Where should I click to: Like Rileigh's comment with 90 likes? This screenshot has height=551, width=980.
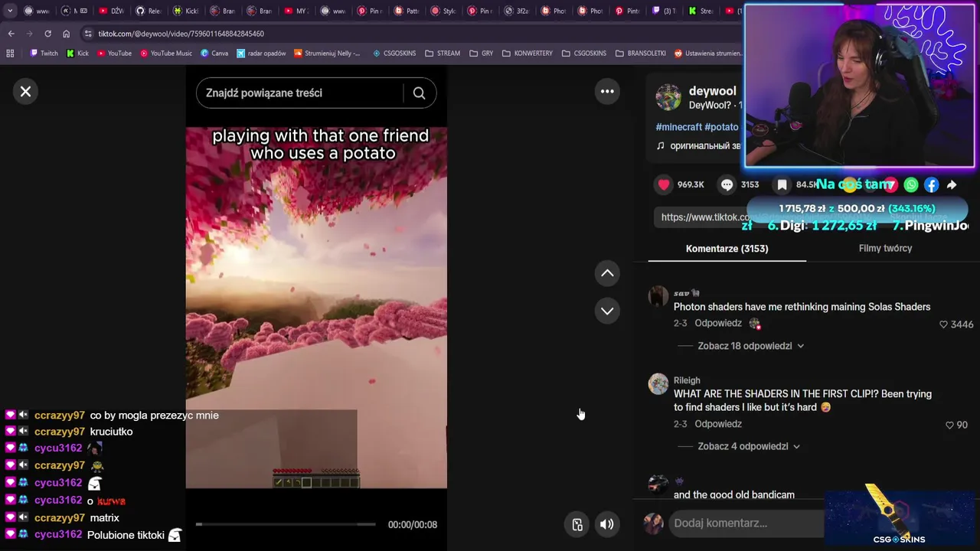coord(949,425)
